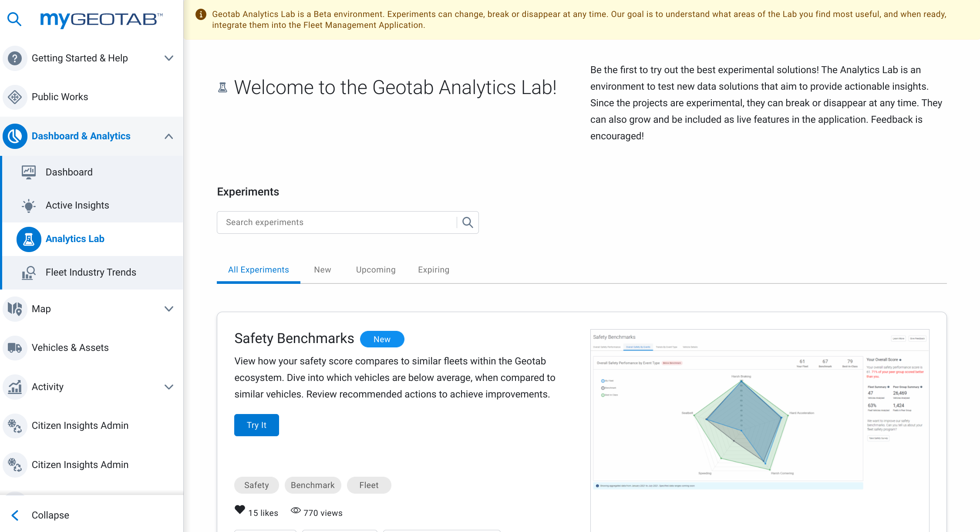Viewport: 980px width, 532px height.
Task: Open Analytics Lab menu item
Action: click(x=93, y=239)
